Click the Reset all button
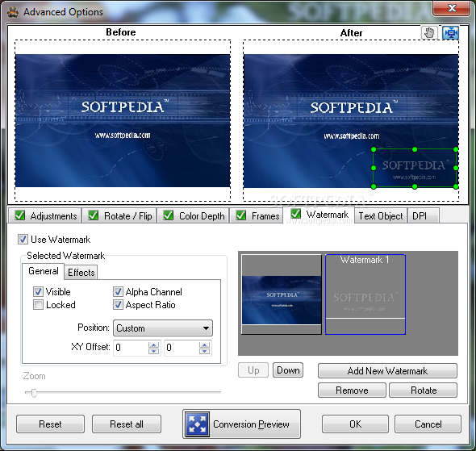This screenshot has width=476, height=451. (x=127, y=424)
